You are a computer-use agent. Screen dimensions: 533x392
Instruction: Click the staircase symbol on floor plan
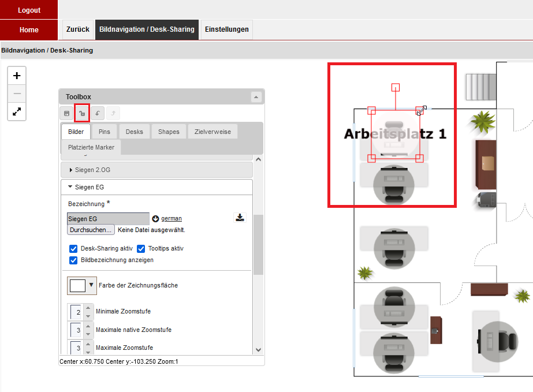[x=480, y=87]
